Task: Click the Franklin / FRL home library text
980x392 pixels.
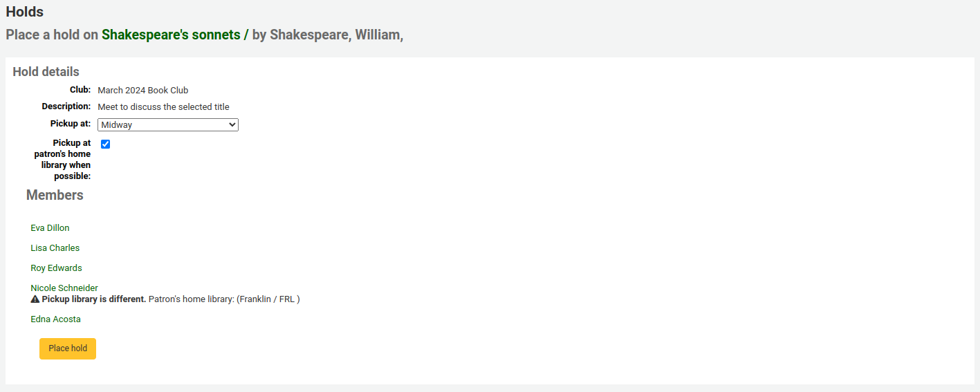Action: pos(268,299)
